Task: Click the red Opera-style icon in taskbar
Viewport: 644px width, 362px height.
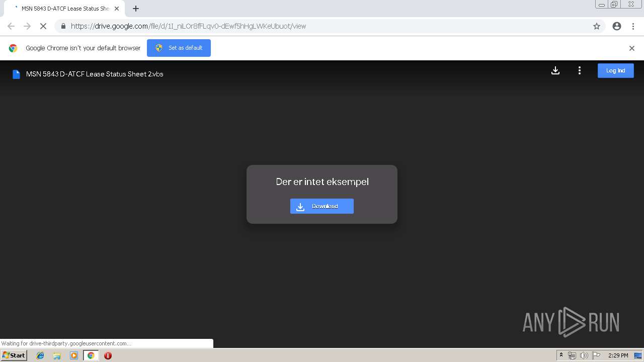Action: 108,355
